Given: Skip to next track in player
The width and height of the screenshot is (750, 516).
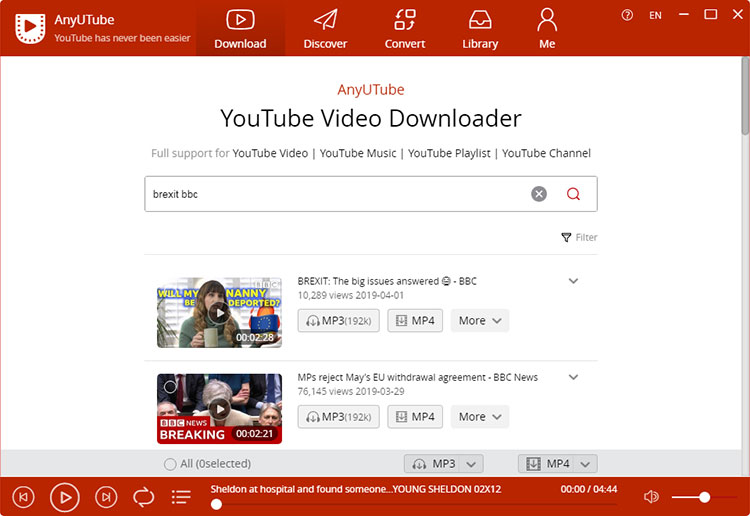Looking at the screenshot, I should tap(106, 497).
